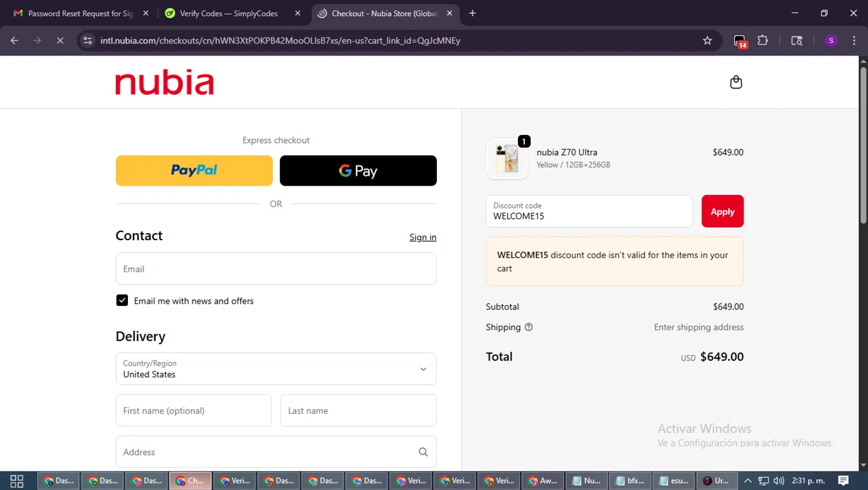Screen dimensions: 868x490
Task: Click the taskbar network icon
Action: point(763,481)
